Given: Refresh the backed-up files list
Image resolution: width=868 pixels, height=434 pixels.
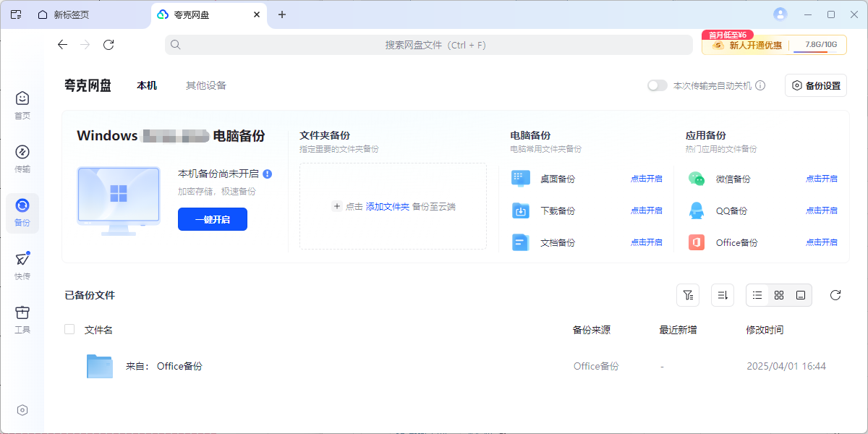Looking at the screenshot, I should (x=835, y=295).
